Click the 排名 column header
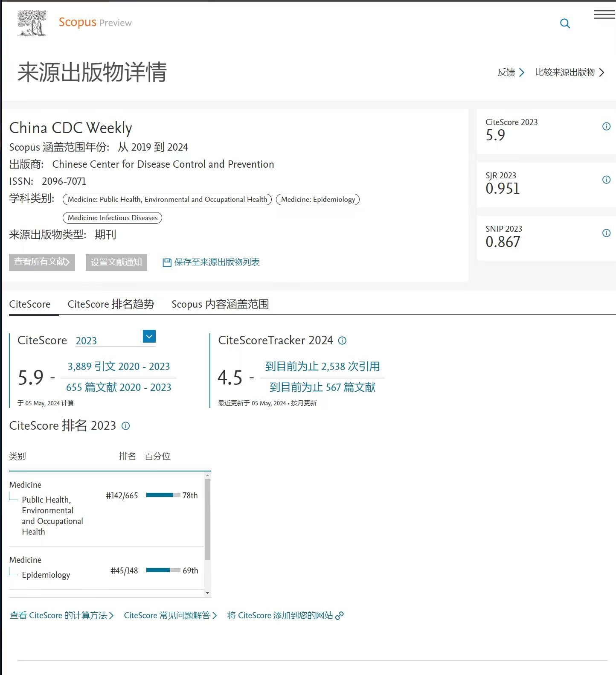Screen dimensions: 616x675 coord(127,456)
